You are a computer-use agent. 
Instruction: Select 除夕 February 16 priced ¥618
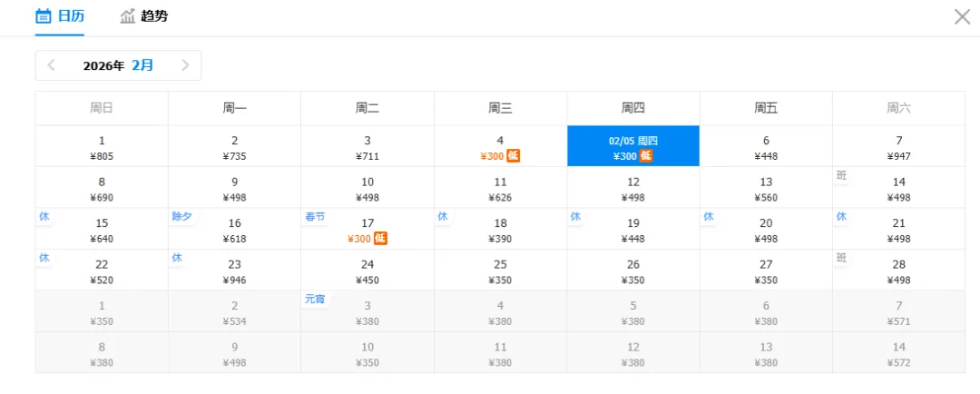(234, 229)
